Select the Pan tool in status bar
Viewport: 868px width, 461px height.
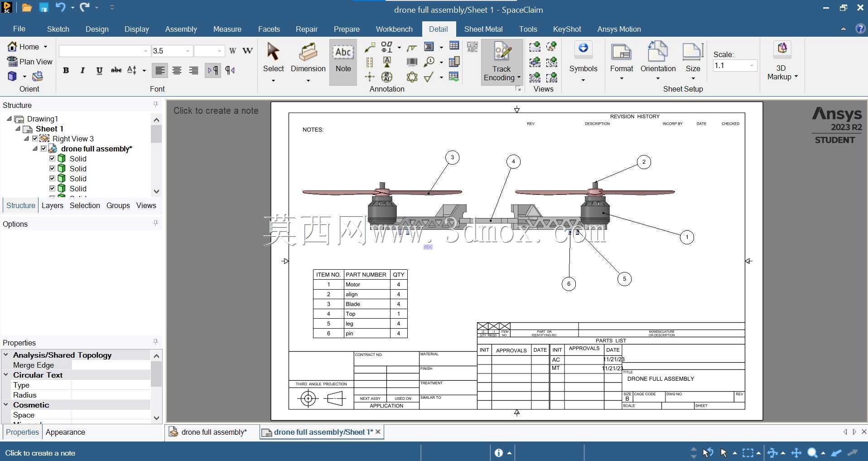tap(796, 452)
